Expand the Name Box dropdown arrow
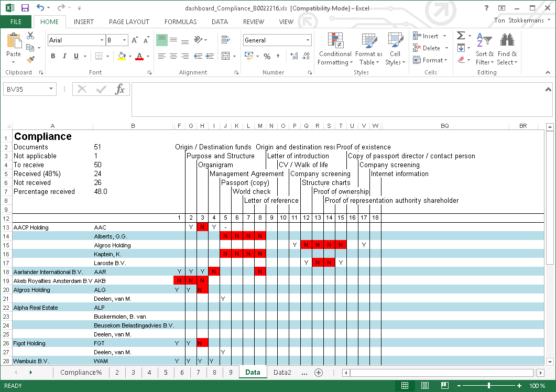Viewport: 556px width, 392px height. pyautogui.click(x=51, y=89)
